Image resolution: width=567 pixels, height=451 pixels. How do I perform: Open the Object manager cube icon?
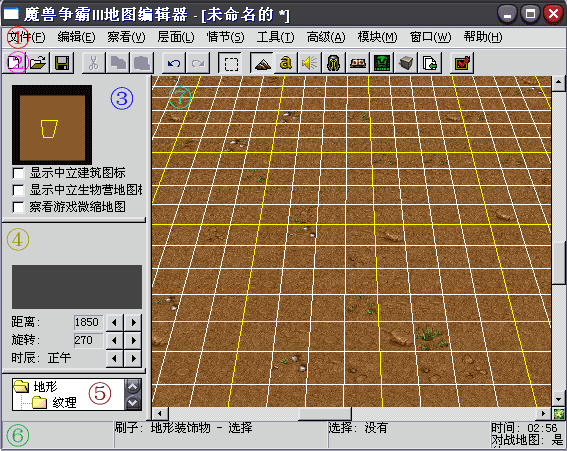click(406, 63)
